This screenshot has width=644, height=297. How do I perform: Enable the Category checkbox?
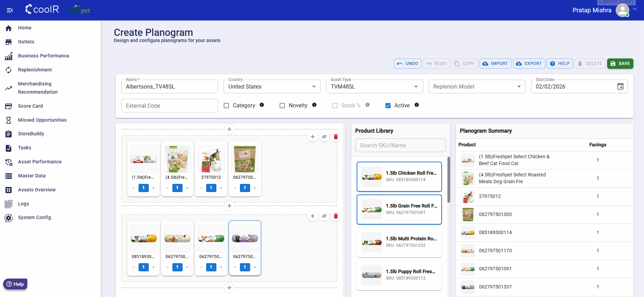226,106
